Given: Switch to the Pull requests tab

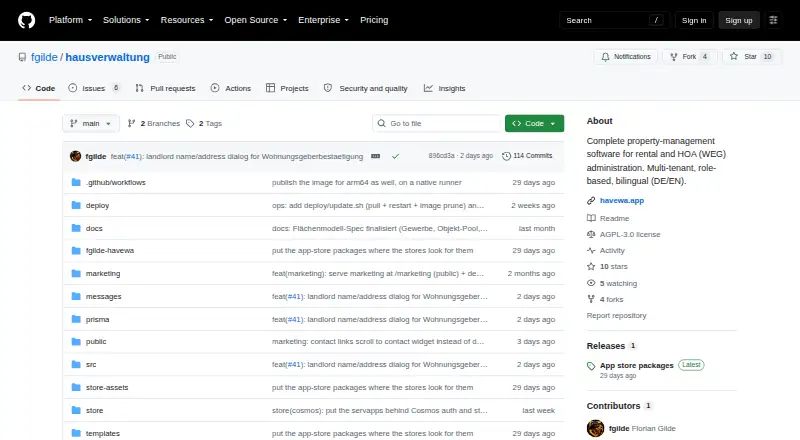Looking at the screenshot, I should [165, 88].
